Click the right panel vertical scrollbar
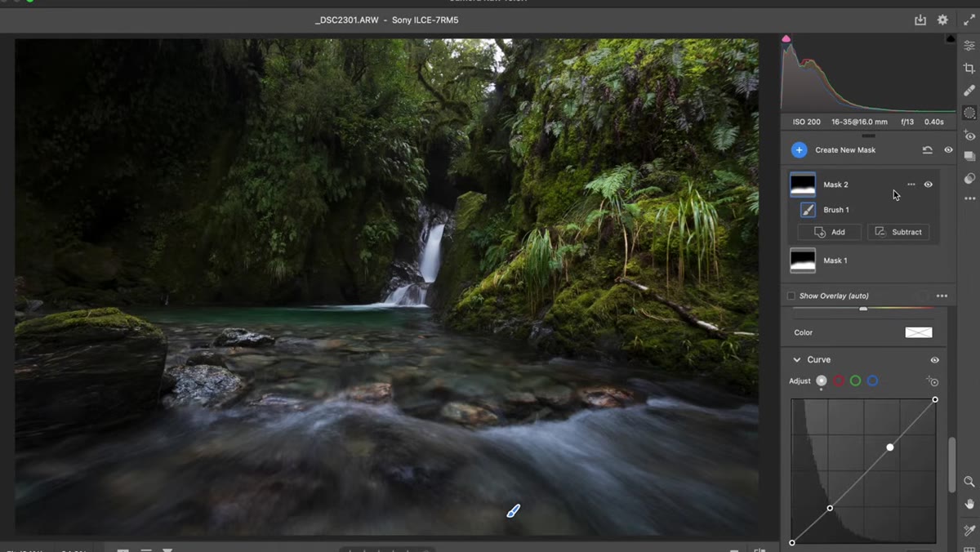The height and width of the screenshot is (552, 980). tap(952, 465)
